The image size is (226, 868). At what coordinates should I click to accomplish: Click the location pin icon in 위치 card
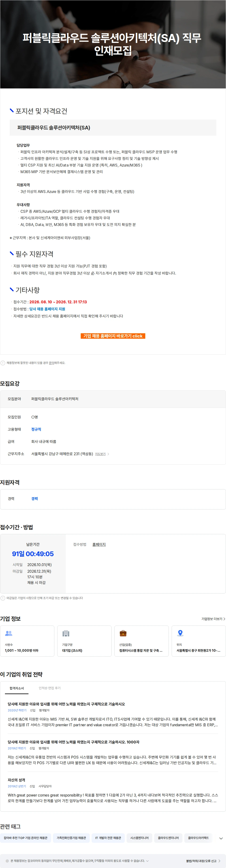pyautogui.click(x=180, y=634)
